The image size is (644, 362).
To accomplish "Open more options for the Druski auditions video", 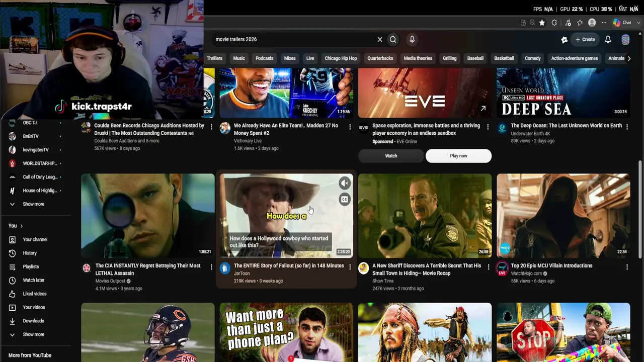I will (x=211, y=127).
